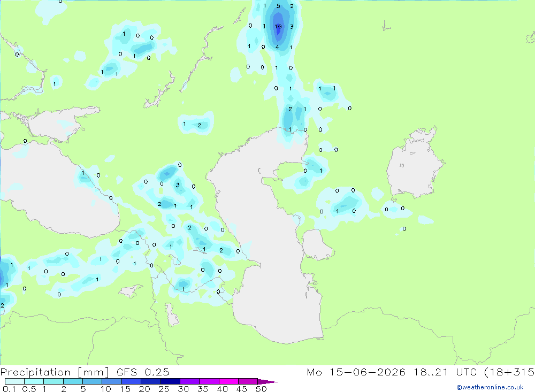535x392 pixels.
Task: Click the '4' value below the 16 peak
Action: 277,47
